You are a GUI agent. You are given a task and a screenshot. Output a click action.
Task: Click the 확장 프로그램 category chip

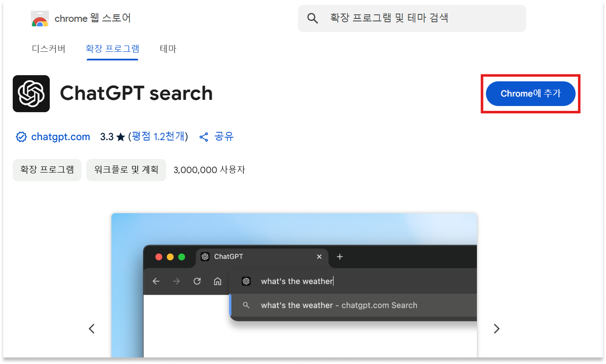click(x=47, y=170)
